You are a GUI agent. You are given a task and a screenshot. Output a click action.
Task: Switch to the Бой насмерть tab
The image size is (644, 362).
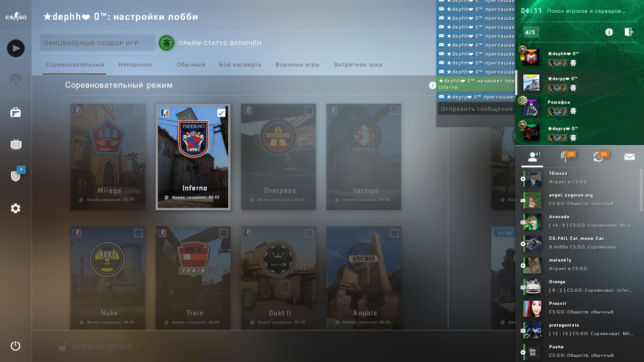click(x=240, y=65)
